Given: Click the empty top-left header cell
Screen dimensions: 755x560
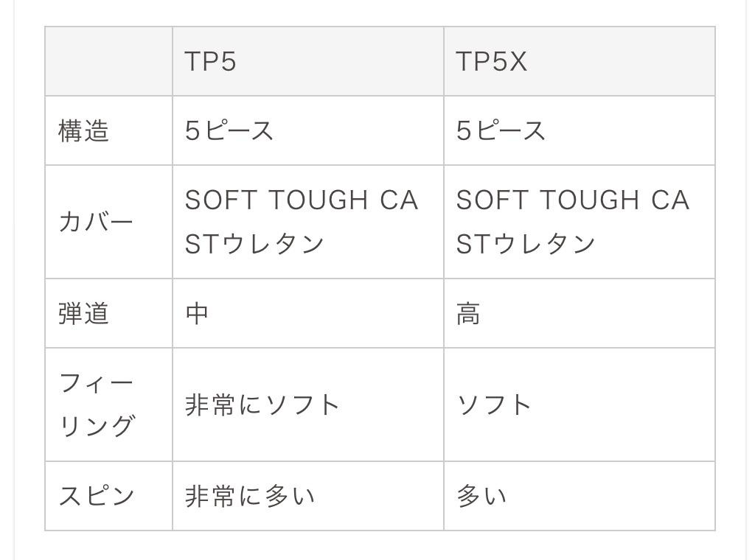Looking at the screenshot, I should [x=109, y=62].
